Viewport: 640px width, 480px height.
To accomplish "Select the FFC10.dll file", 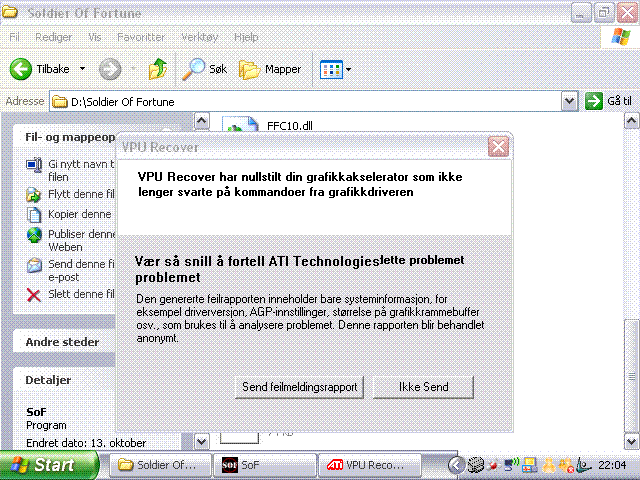I will 290,126.
